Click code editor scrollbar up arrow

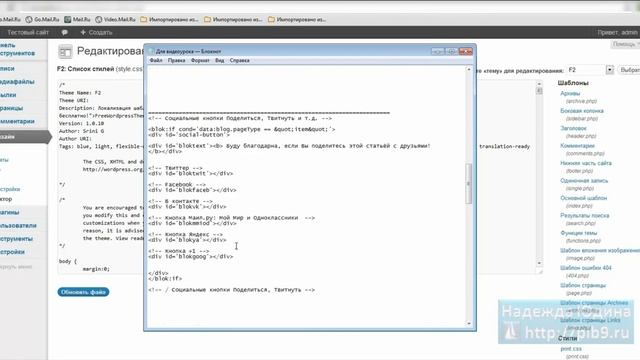[539, 84]
